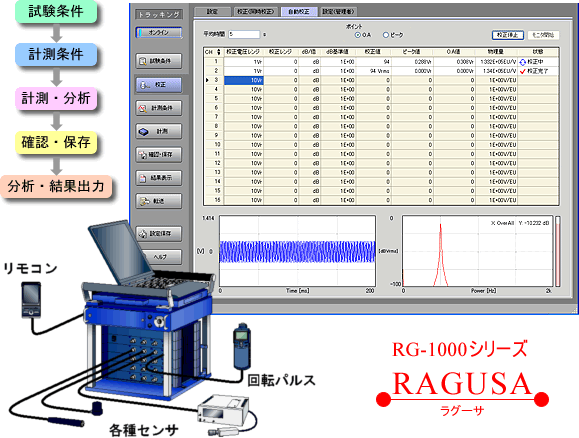This screenshot has height=438, width=579.
Task: Click the 計測条件 blue flow box
Action: tap(56, 55)
